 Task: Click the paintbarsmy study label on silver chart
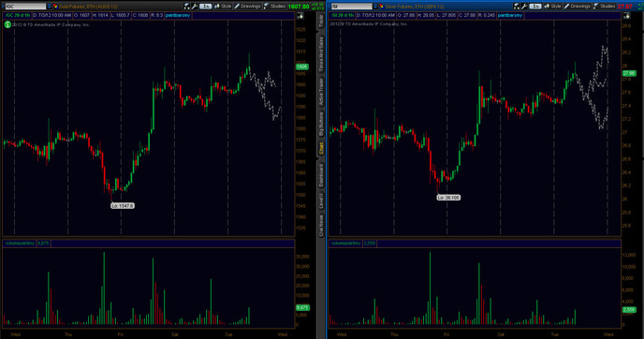pyautogui.click(x=510, y=15)
